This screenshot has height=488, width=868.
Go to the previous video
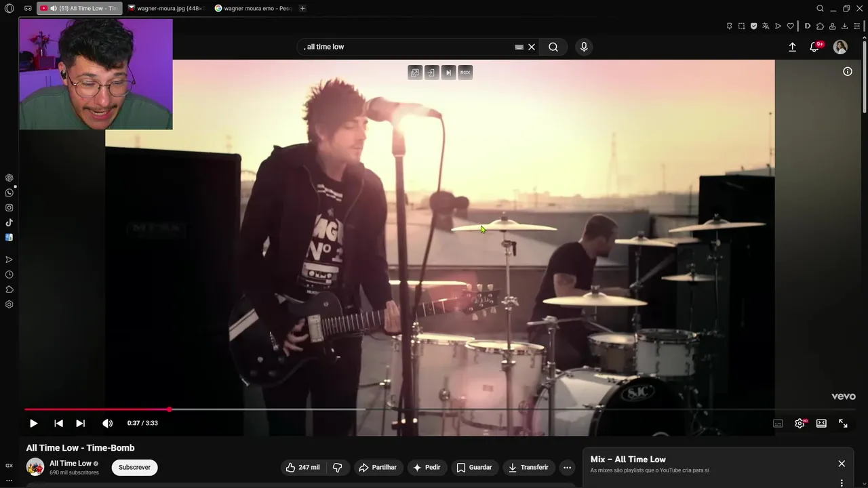coord(58,423)
